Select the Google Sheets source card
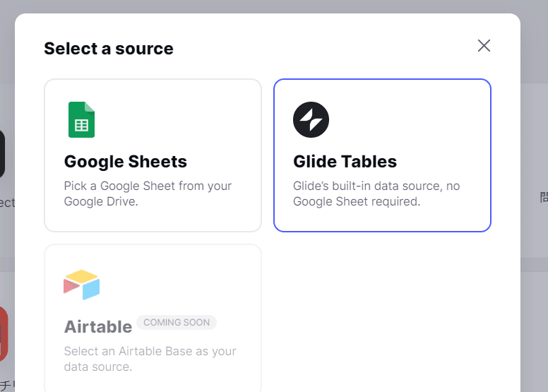The image size is (548, 392). (153, 155)
